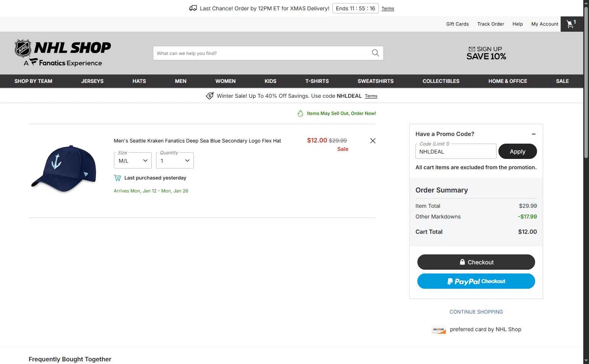The width and height of the screenshot is (589, 364).
Task: Click the $29.99 Item Total value
Action: pyautogui.click(x=528, y=205)
